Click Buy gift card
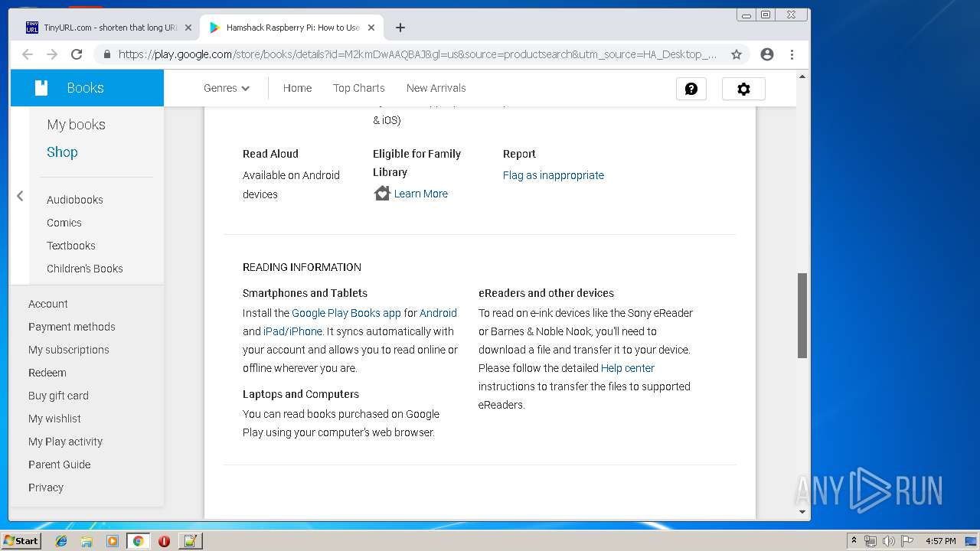Viewport: 980px width, 551px height. (58, 396)
